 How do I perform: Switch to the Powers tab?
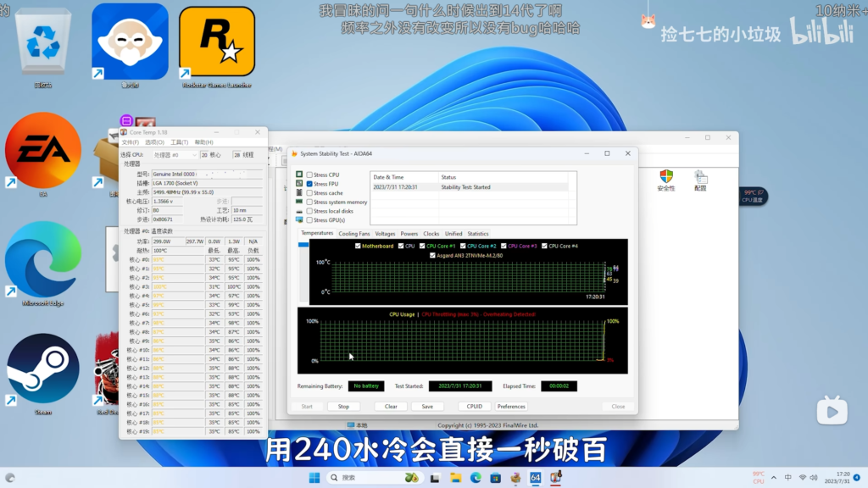click(x=409, y=234)
